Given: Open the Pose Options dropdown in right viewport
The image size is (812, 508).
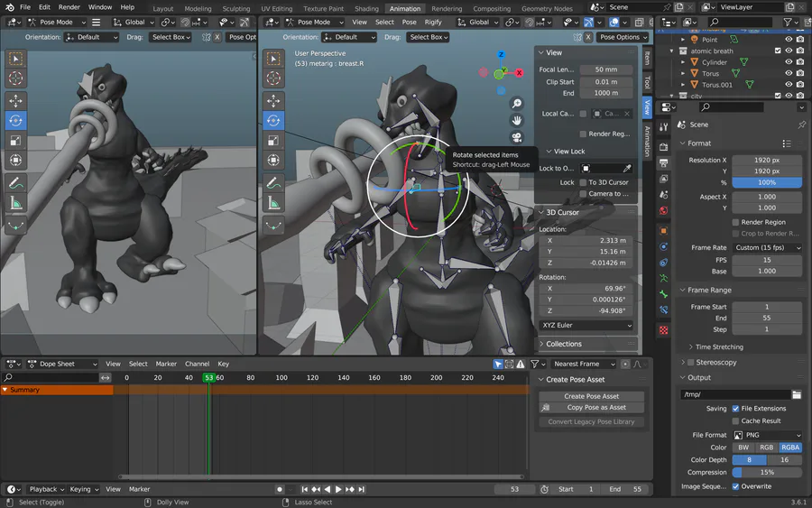Looking at the screenshot, I should [623, 37].
